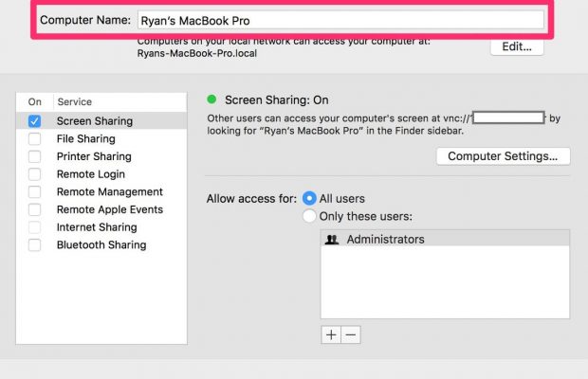Enable the File Sharing checkbox

[x=35, y=139]
